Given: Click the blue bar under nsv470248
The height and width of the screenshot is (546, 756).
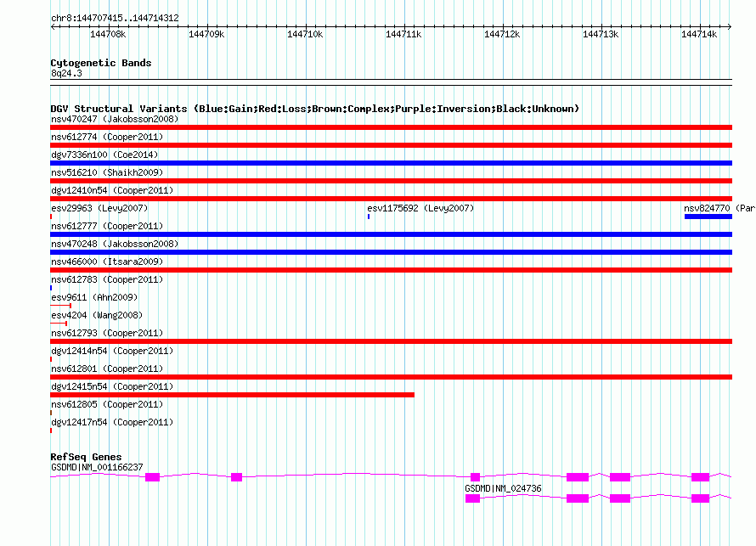Looking at the screenshot, I should coord(391,252).
